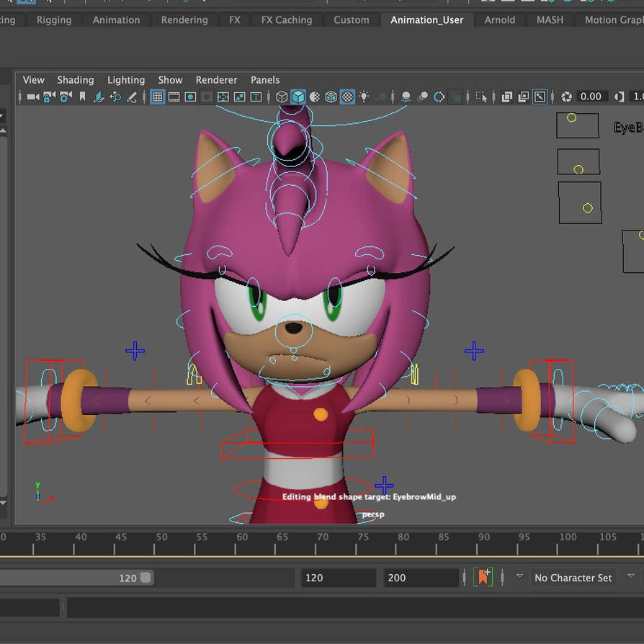Toggle the Use Default Material icon

point(314,96)
